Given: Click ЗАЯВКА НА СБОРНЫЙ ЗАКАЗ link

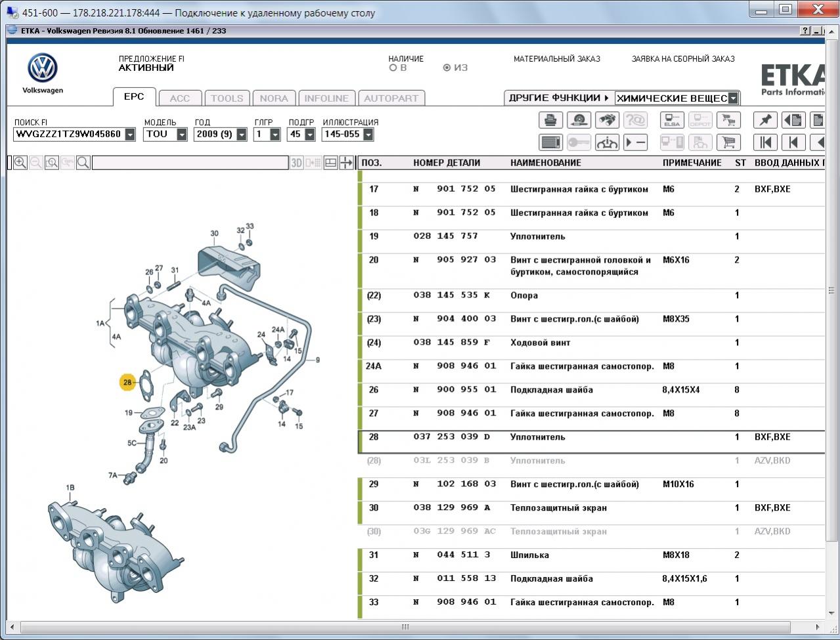Looking at the screenshot, I should coord(683,59).
